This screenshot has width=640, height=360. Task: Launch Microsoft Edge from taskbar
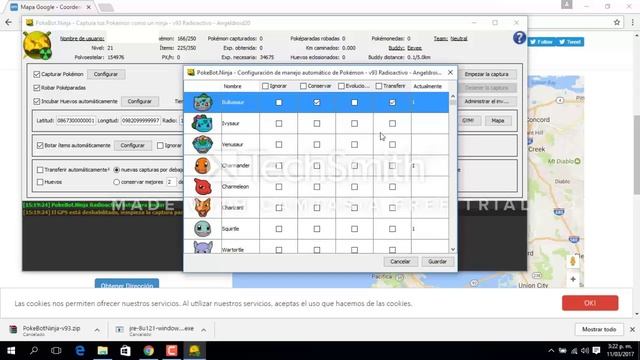pyautogui.click(x=80, y=351)
